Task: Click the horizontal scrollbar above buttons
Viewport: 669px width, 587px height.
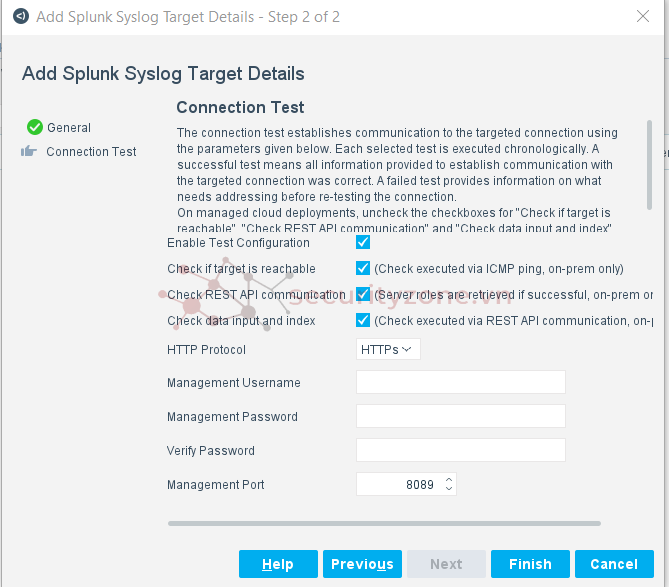Action: coord(384,523)
